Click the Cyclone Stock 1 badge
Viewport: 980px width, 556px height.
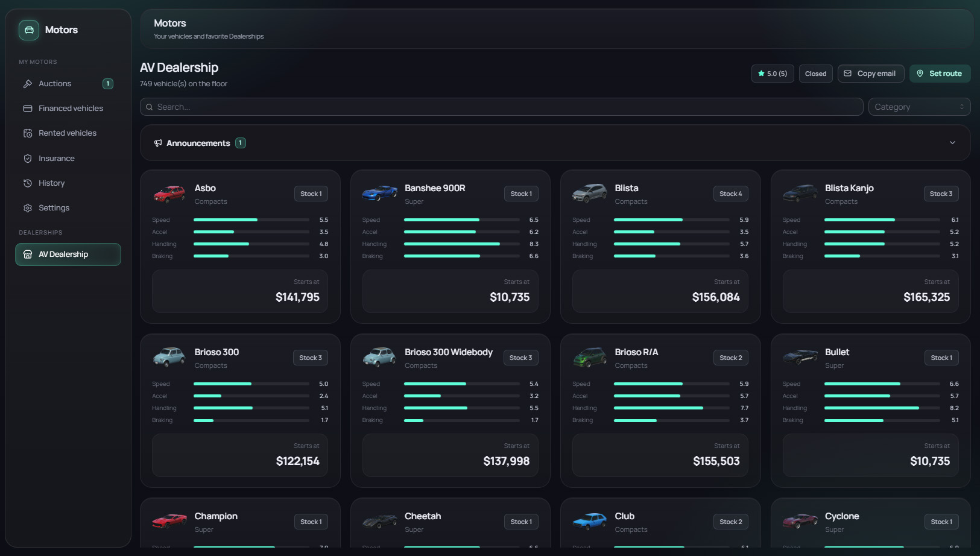point(941,522)
